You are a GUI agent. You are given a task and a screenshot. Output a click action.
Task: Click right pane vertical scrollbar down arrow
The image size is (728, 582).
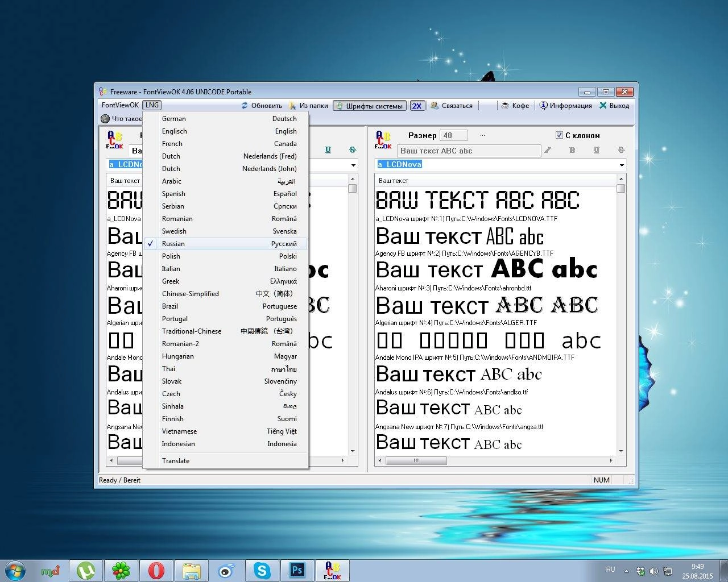click(621, 451)
